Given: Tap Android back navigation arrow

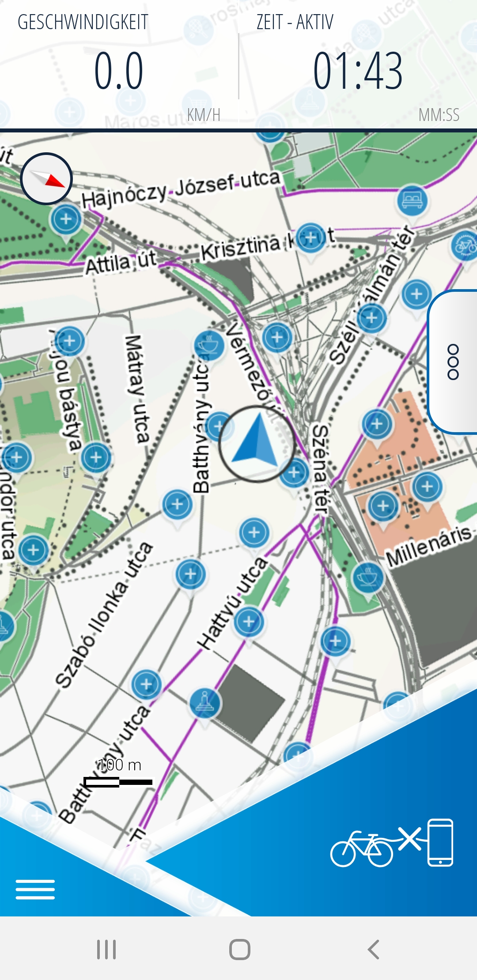Looking at the screenshot, I should point(374,949).
